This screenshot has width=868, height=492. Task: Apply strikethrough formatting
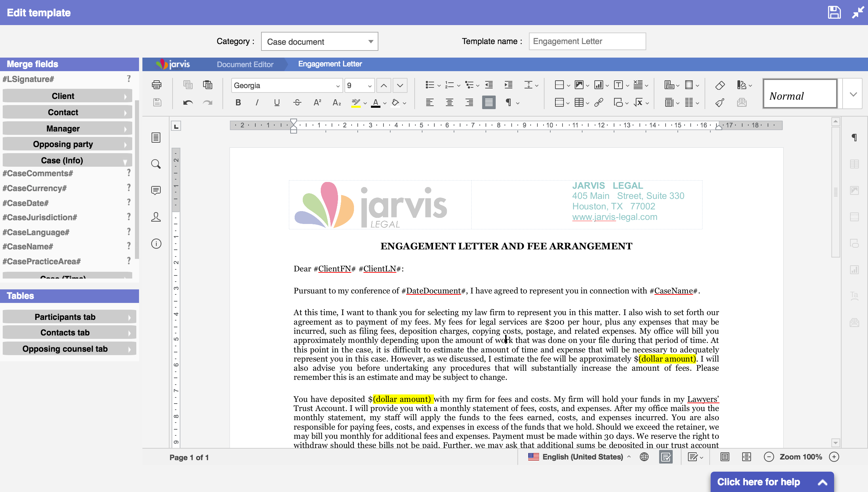point(297,102)
